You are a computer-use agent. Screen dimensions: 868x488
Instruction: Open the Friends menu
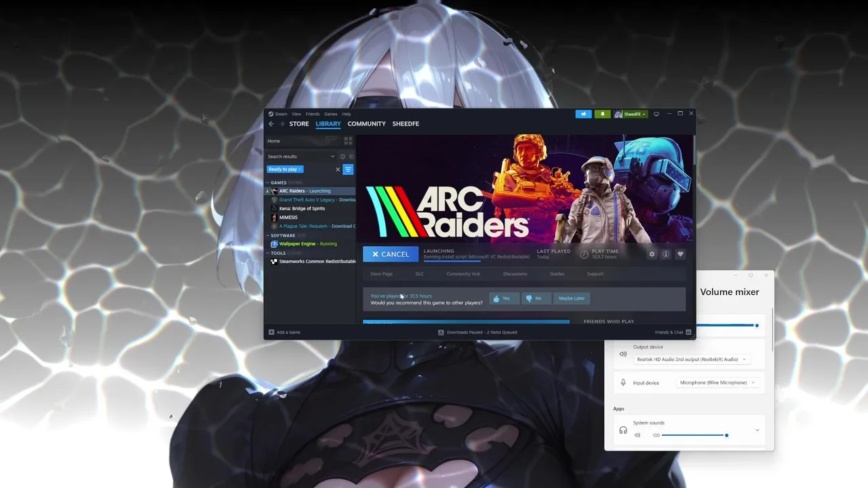pyautogui.click(x=313, y=114)
